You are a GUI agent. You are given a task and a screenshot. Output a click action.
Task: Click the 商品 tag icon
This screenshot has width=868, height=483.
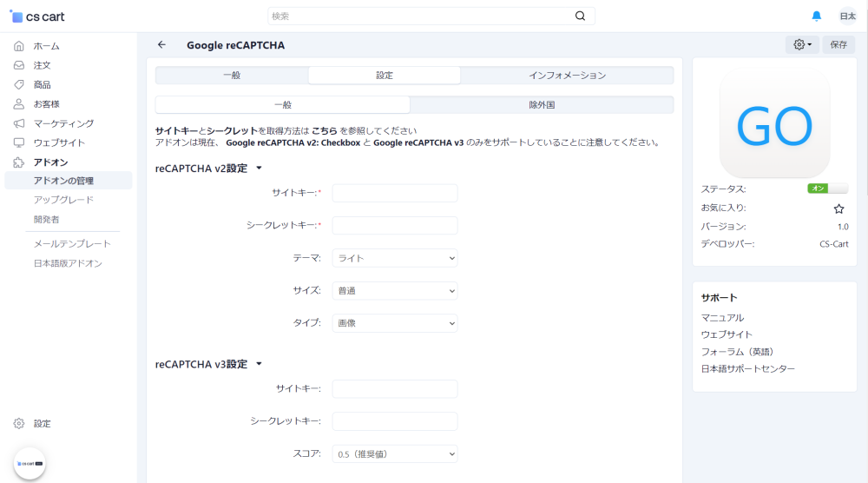(19, 85)
